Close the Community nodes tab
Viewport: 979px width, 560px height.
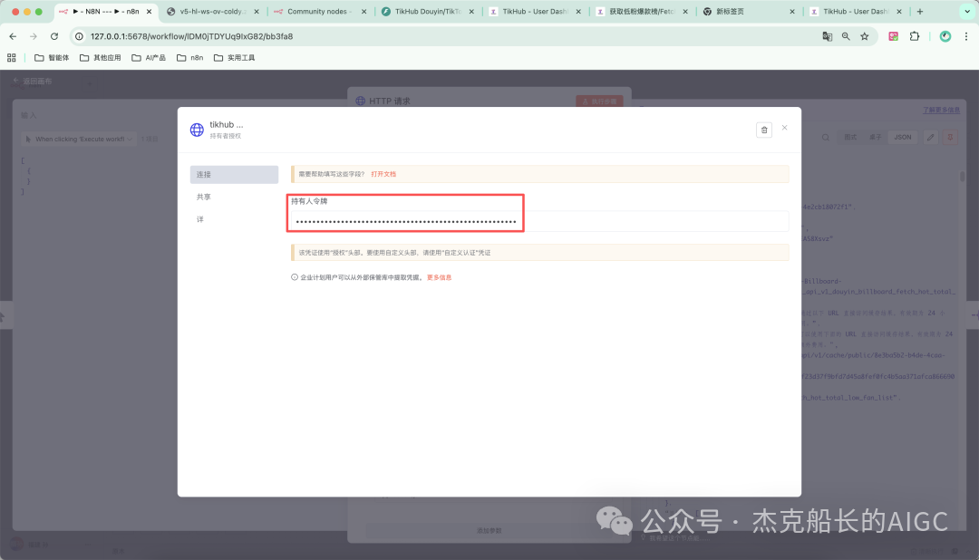364,11
